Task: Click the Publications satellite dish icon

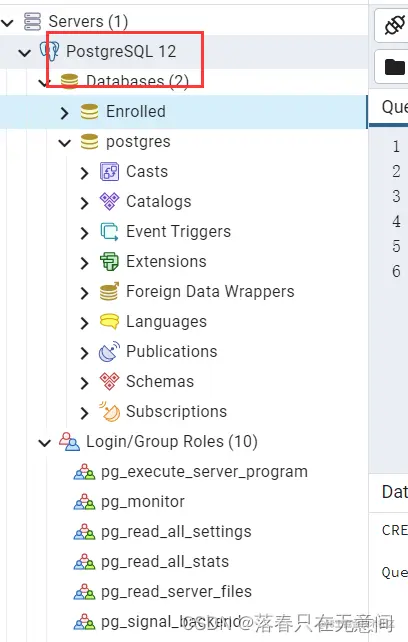Action: pyautogui.click(x=109, y=352)
